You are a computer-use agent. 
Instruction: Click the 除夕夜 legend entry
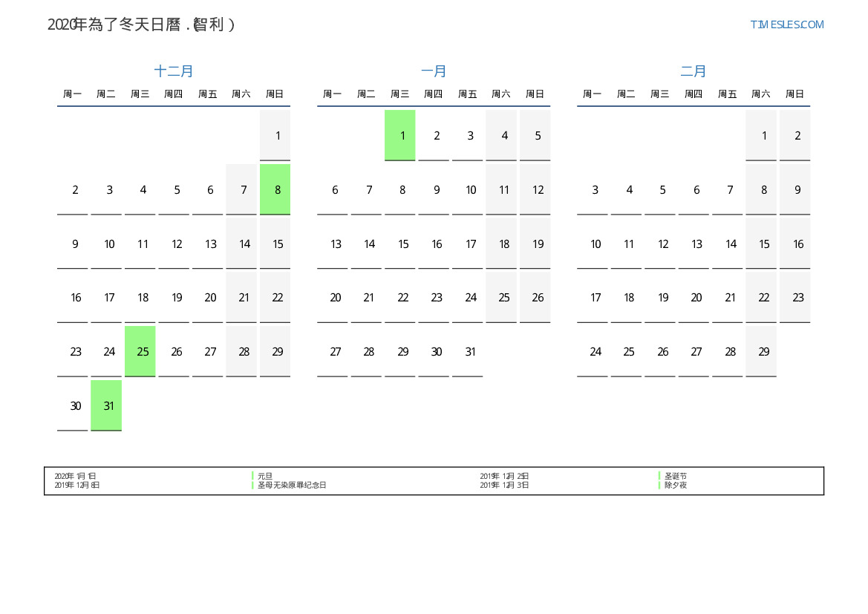click(x=676, y=485)
